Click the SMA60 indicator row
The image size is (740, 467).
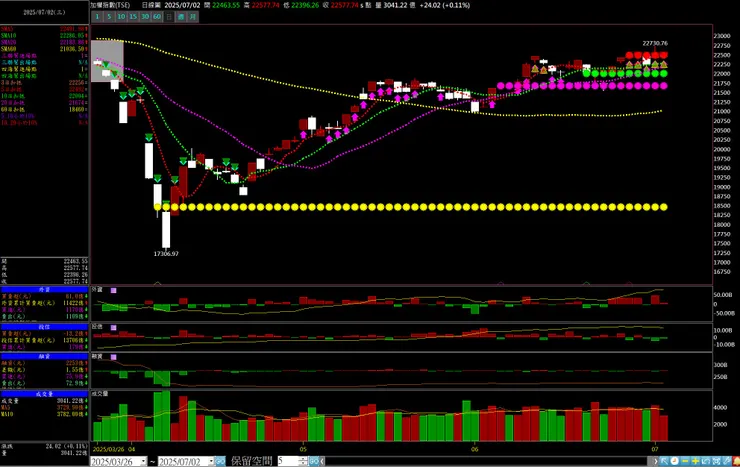(44, 49)
